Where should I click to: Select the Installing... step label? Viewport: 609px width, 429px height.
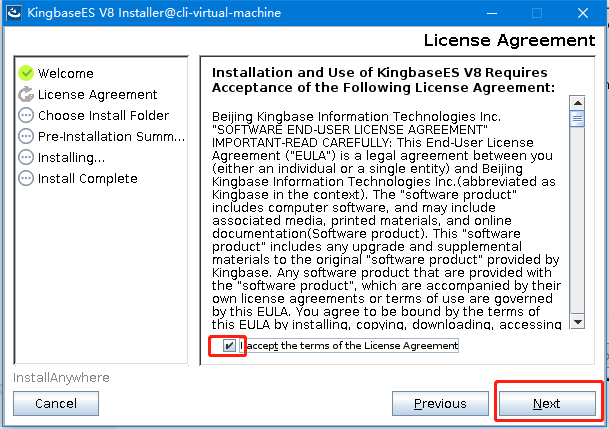tap(71, 158)
